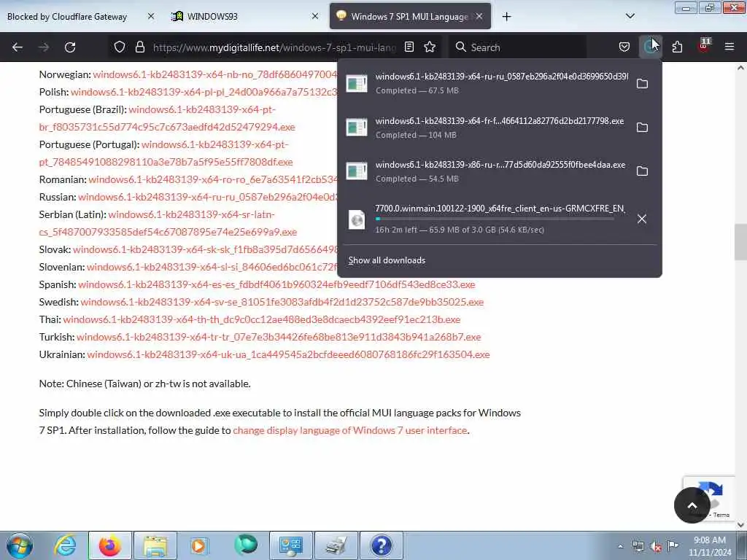Open the Windows Start menu orb
The height and width of the screenshot is (560, 747).
(x=20, y=545)
